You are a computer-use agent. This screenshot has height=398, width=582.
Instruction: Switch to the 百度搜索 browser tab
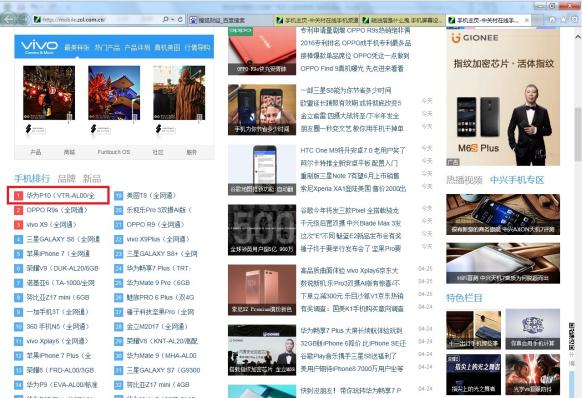(230, 20)
